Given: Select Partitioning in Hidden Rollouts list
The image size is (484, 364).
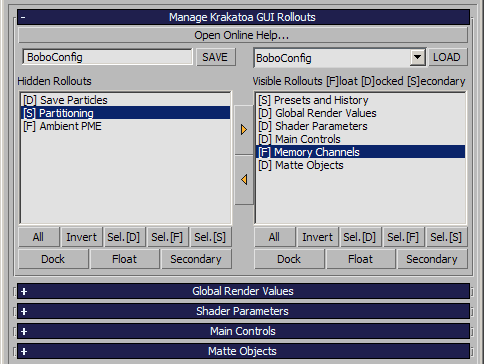Looking at the screenshot, I should point(126,113).
